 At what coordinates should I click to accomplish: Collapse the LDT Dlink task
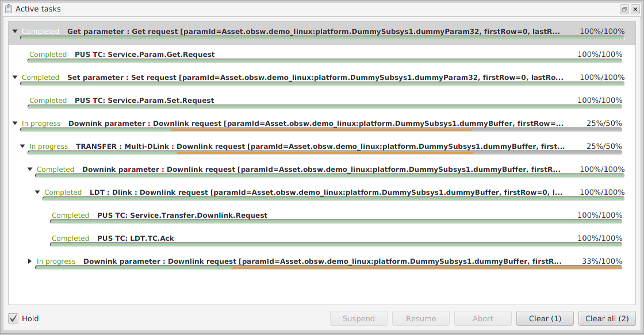tap(37, 192)
